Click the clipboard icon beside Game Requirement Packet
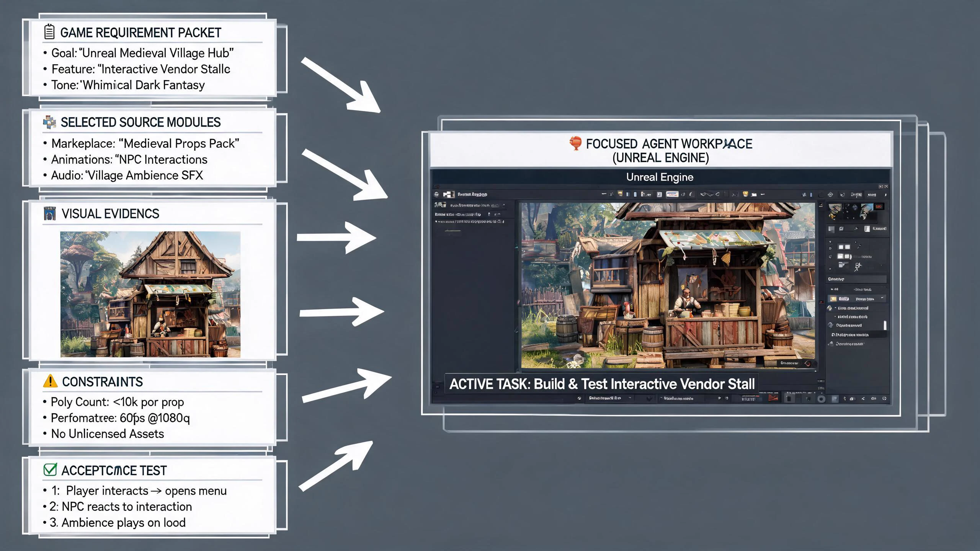The image size is (980, 551). (49, 32)
